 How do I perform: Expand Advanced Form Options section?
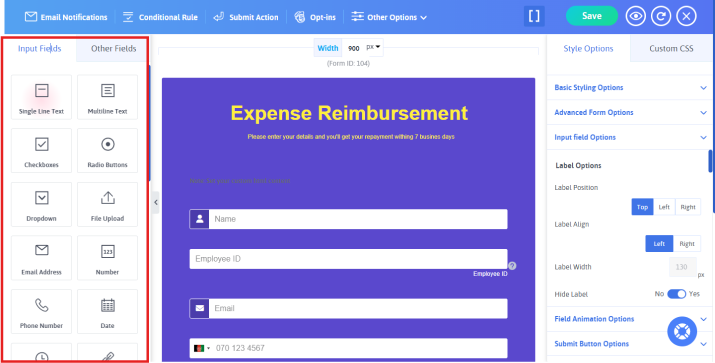(x=629, y=112)
